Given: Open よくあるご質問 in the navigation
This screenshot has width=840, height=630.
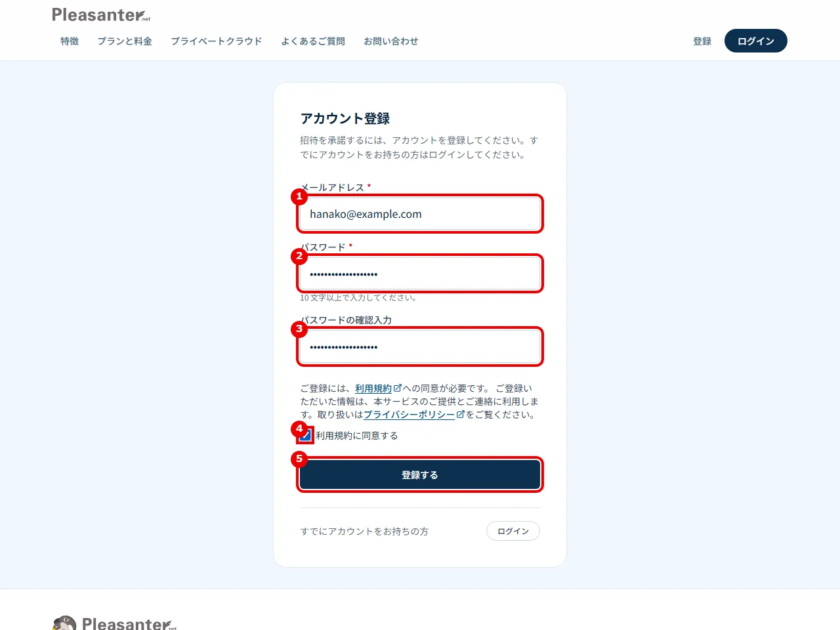Looking at the screenshot, I should pos(313,41).
